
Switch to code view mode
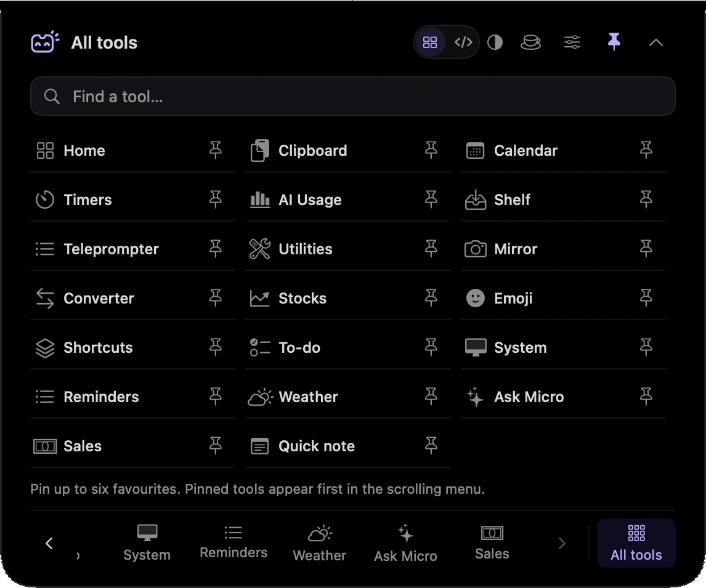pyautogui.click(x=463, y=42)
